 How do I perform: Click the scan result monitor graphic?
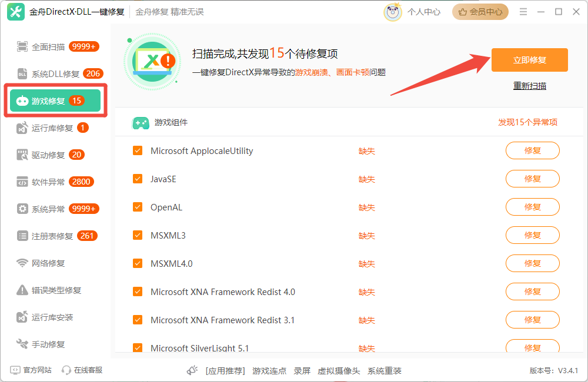point(152,61)
